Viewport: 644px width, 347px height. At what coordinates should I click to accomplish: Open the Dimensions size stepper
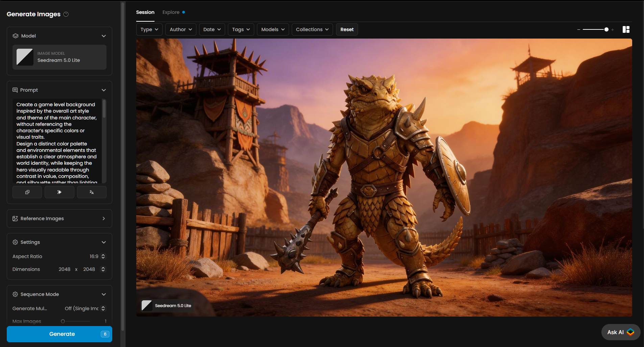pyautogui.click(x=103, y=269)
